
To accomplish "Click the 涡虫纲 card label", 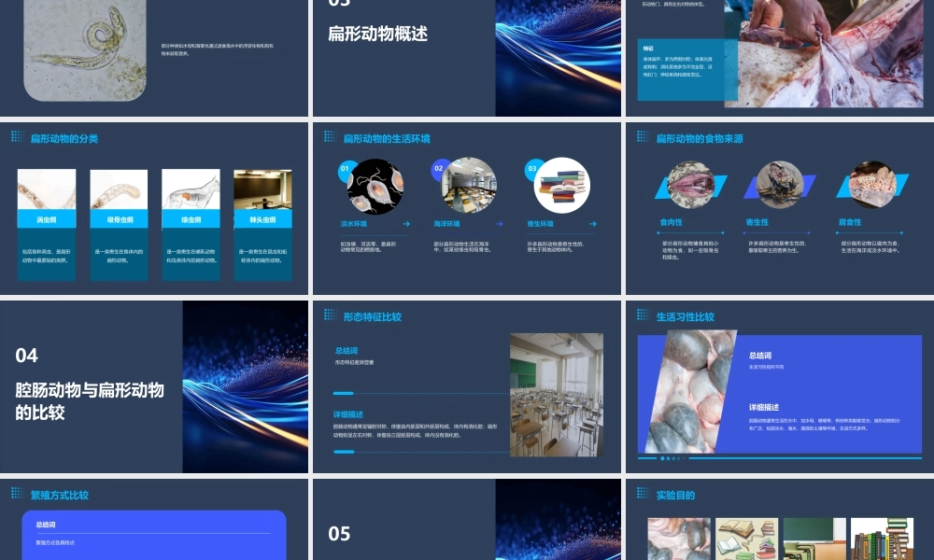I will [47, 219].
